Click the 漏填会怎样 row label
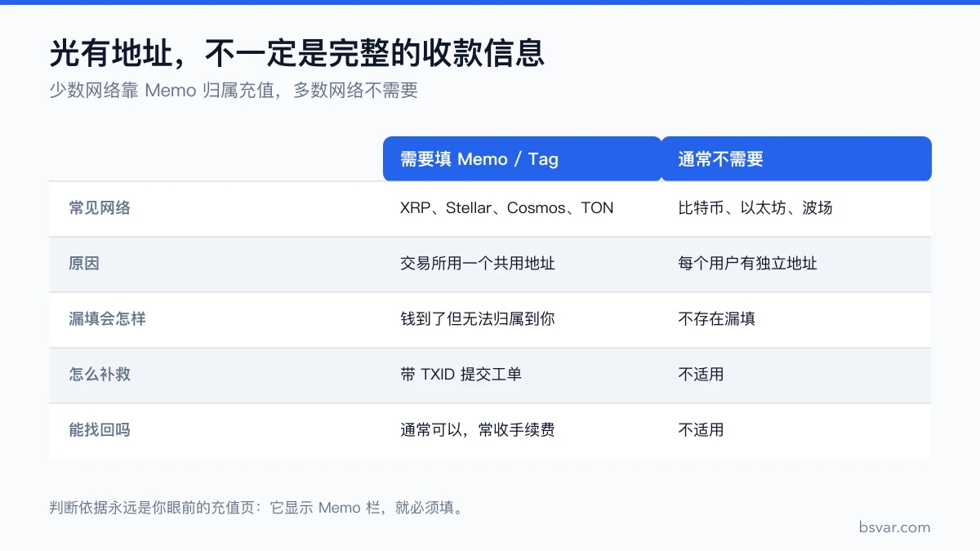980x551 pixels. point(107,319)
